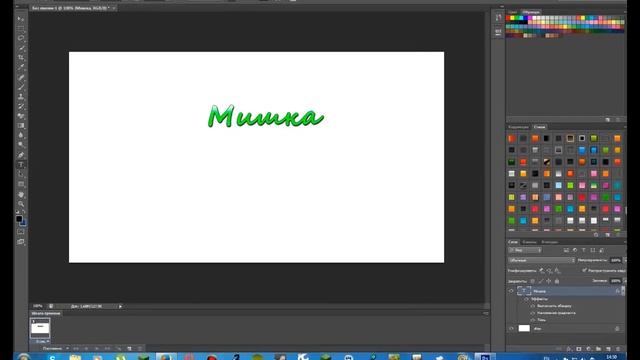640x360 pixels.
Task: Select frame 1 thumbnail in timeline
Action: point(40,328)
